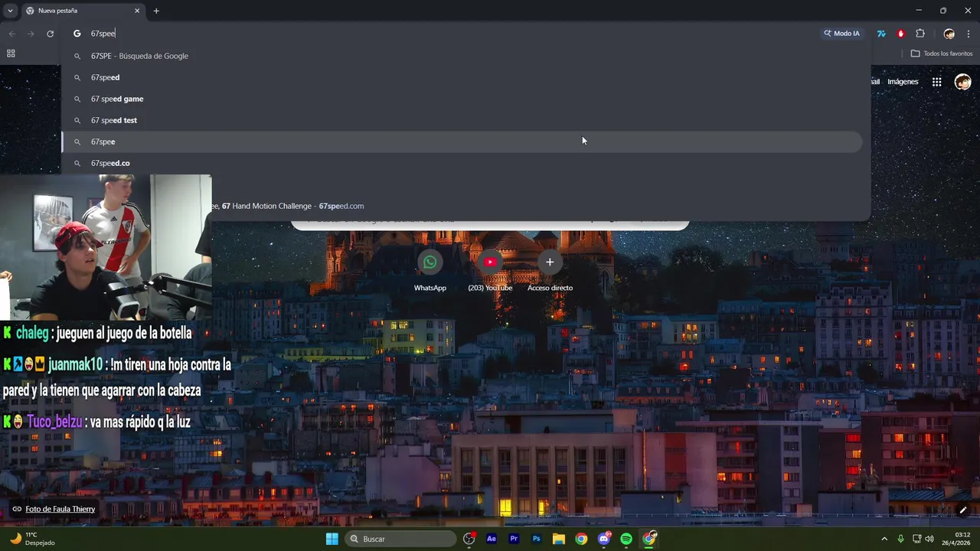980x551 pixels.
Task: Open the Chrome profile avatar in toolbar
Action: [949, 34]
